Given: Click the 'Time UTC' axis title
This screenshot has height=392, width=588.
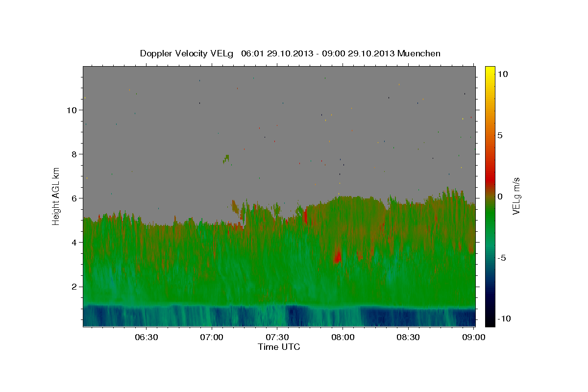Looking at the screenshot, I should 279,347.
